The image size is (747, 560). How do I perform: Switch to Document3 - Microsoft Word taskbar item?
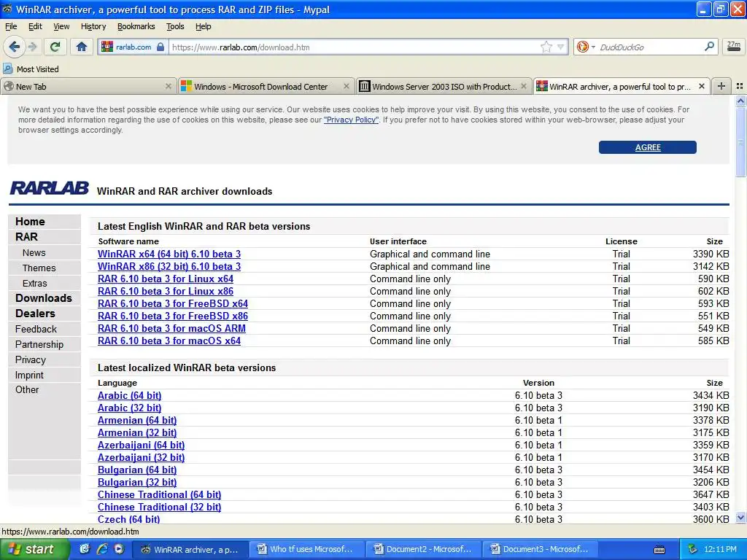tap(540, 549)
